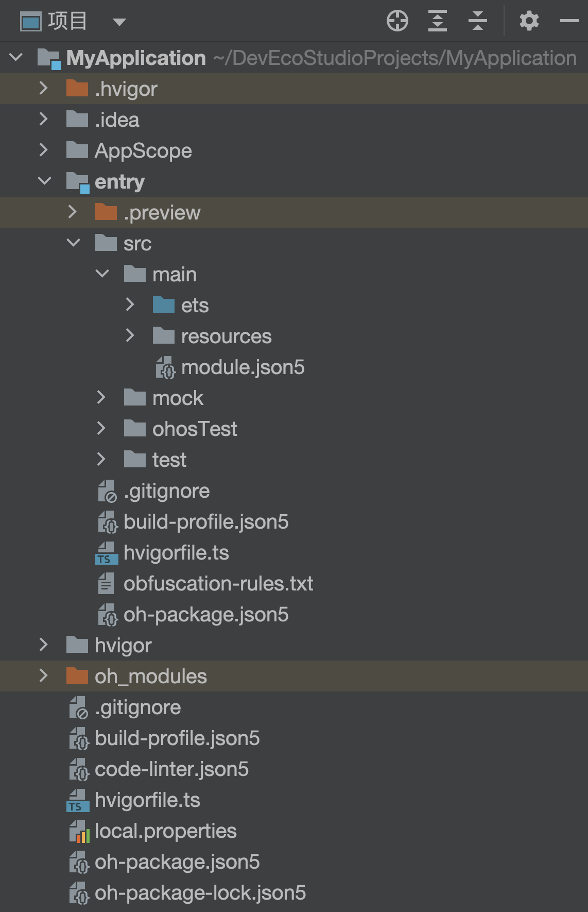Select the local.properties file name

coord(166,831)
